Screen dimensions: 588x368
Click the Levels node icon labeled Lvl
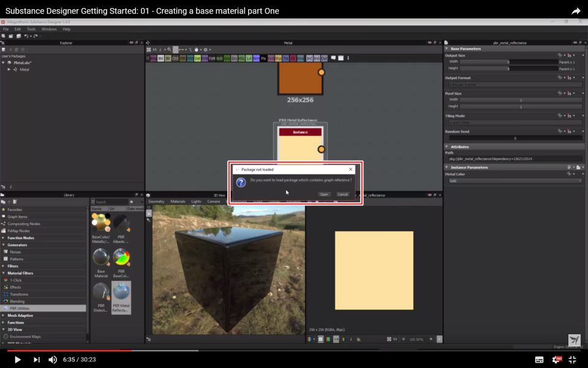[249, 59]
